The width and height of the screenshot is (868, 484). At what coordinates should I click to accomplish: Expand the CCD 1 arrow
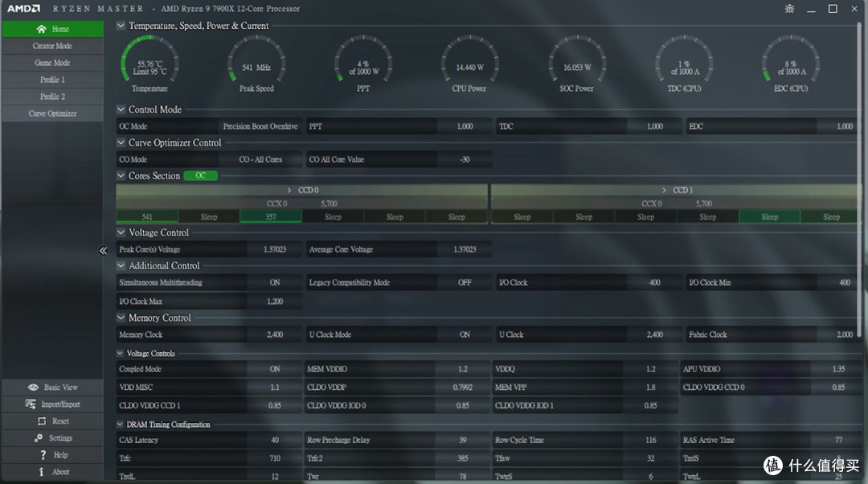click(664, 190)
